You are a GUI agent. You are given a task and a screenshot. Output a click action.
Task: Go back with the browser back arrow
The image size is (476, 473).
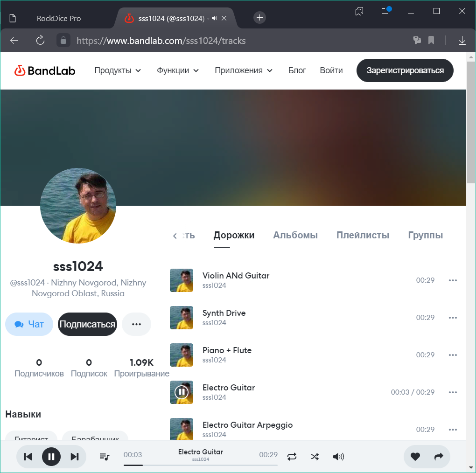click(x=14, y=41)
